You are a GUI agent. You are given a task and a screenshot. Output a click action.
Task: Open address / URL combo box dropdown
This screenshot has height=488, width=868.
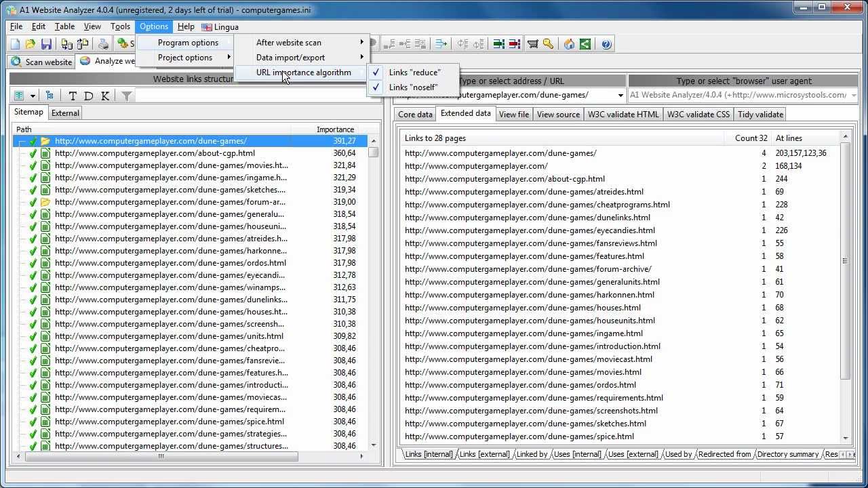(x=620, y=96)
